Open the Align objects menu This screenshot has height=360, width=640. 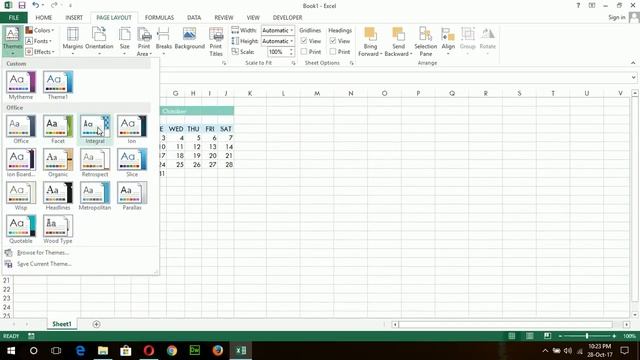click(448, 41)
